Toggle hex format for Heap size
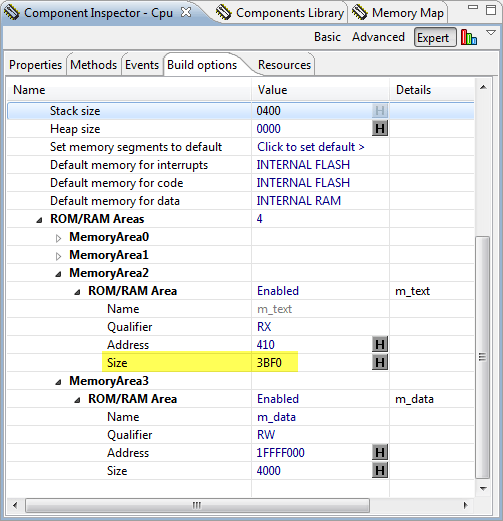The width and height of the screenshot is (503, 521). 380,129
